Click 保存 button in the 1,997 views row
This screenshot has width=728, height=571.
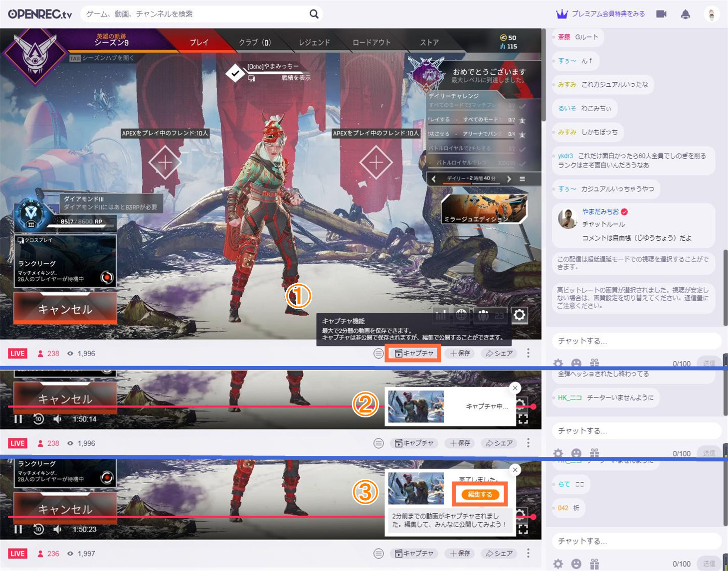tap(460, 554)
